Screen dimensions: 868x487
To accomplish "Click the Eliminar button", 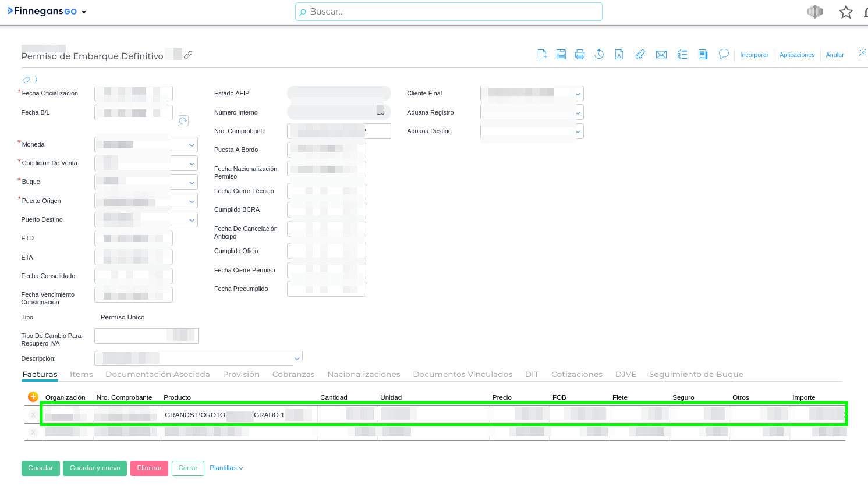I will [x=149, y=468].
